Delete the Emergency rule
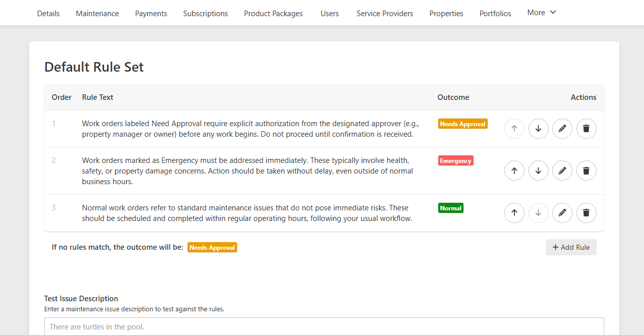This screenshot has height=335, width=644. 586,171
